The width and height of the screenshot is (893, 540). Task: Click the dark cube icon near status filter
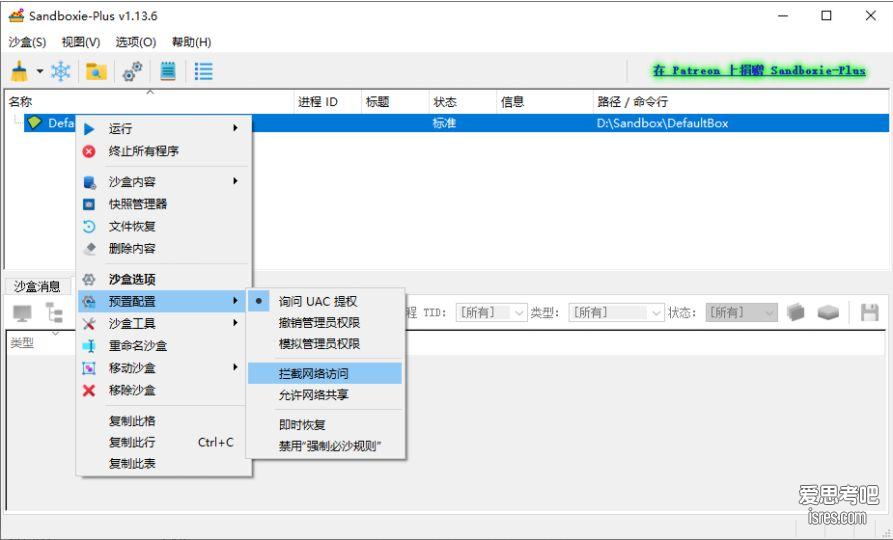796,312
